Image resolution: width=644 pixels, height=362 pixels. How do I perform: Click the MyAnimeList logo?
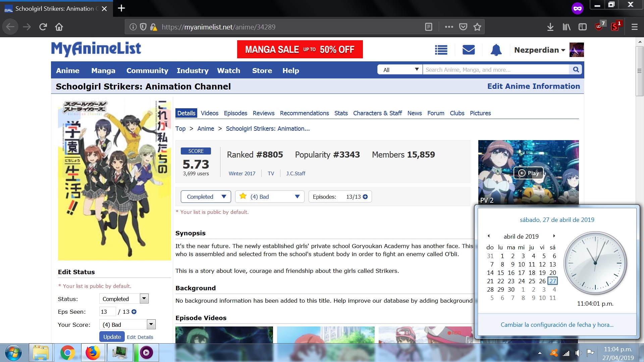coord(96,49)
